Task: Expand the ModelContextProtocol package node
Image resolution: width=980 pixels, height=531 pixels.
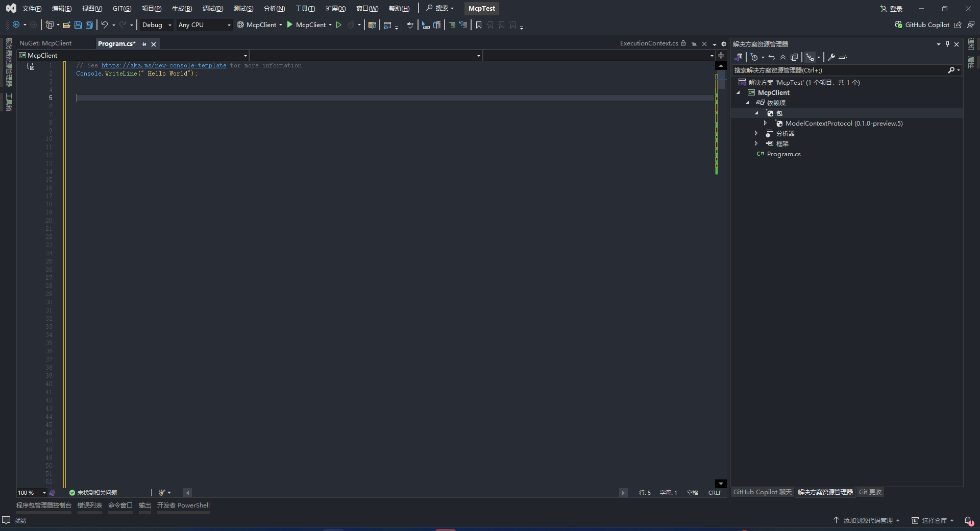Action: pos(765,123)
